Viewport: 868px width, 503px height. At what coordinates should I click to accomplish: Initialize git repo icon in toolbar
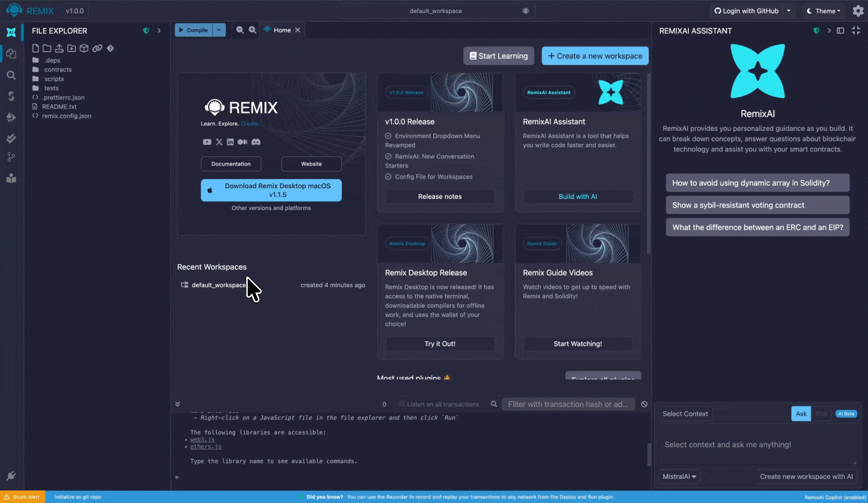110,48
